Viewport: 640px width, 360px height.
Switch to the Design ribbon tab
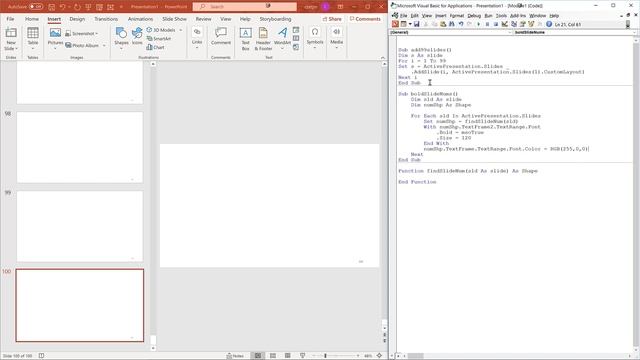click(x=77, y=19)
